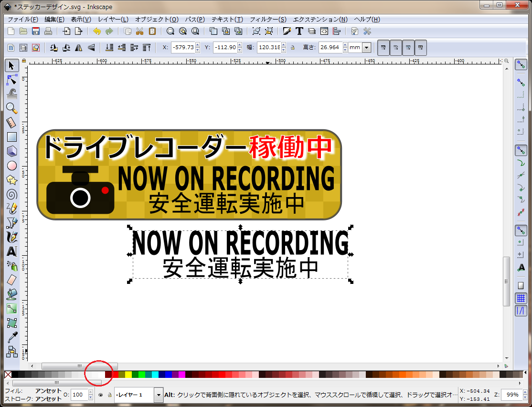Open the XML editor from toolbar
This screenshot has height=407, width=532.
pos(324,31)
